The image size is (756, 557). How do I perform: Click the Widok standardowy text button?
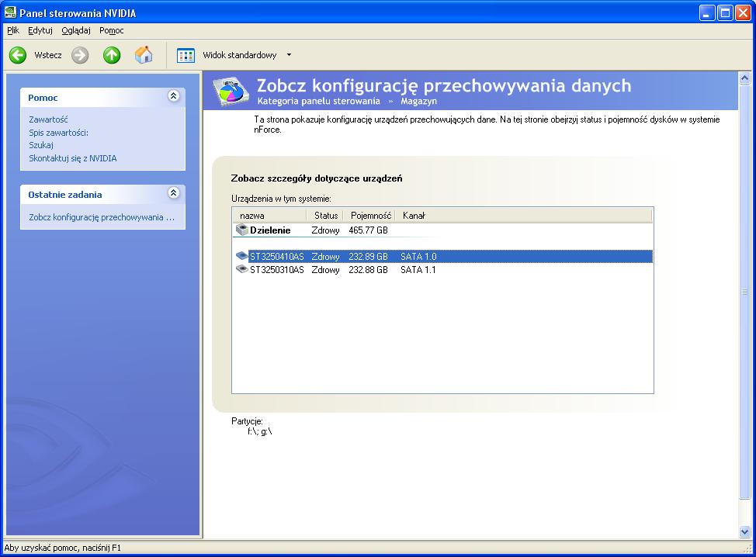point(240,55)
